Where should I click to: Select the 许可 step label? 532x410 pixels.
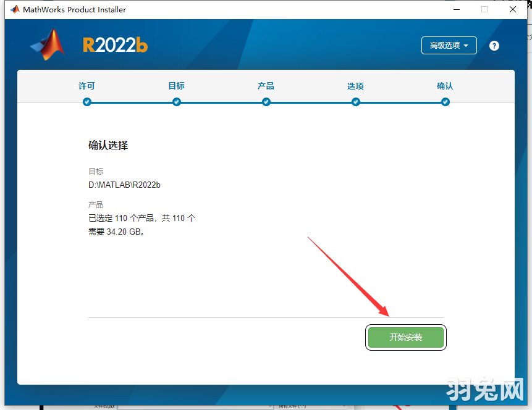pos(87,86)
